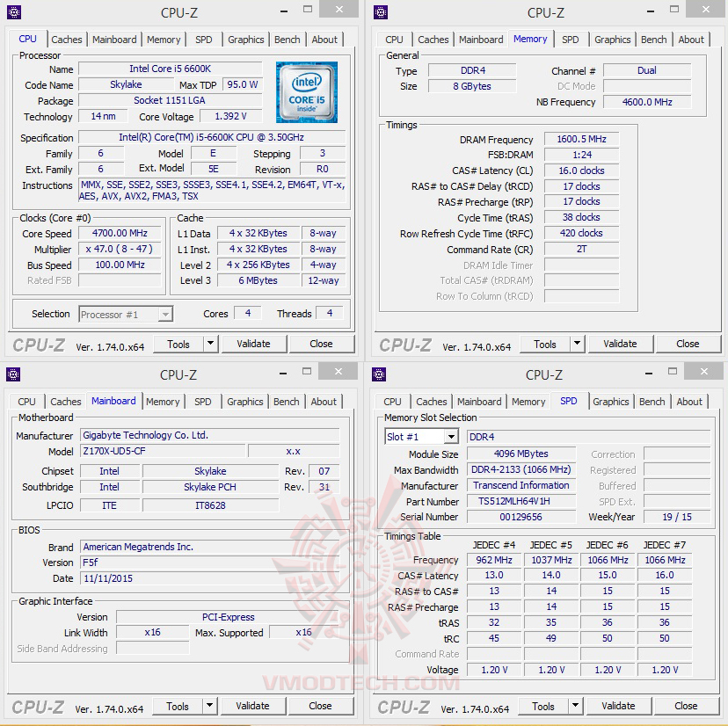This screenshot has height=726, width=728.
Task: Click the Intel Core i5 6600K name field
Action: (171, 69)
